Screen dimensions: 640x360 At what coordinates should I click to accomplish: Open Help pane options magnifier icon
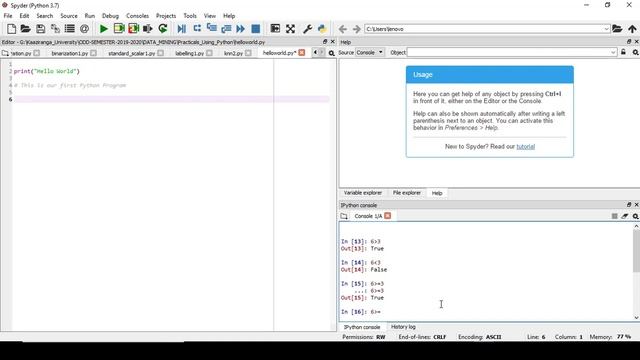pyautogui.click(x=636, y=52)
